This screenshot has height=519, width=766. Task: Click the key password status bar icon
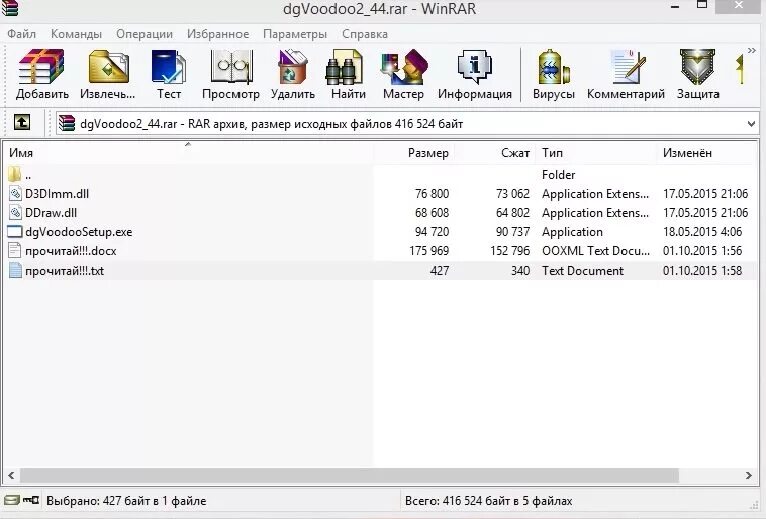point(31,500)
